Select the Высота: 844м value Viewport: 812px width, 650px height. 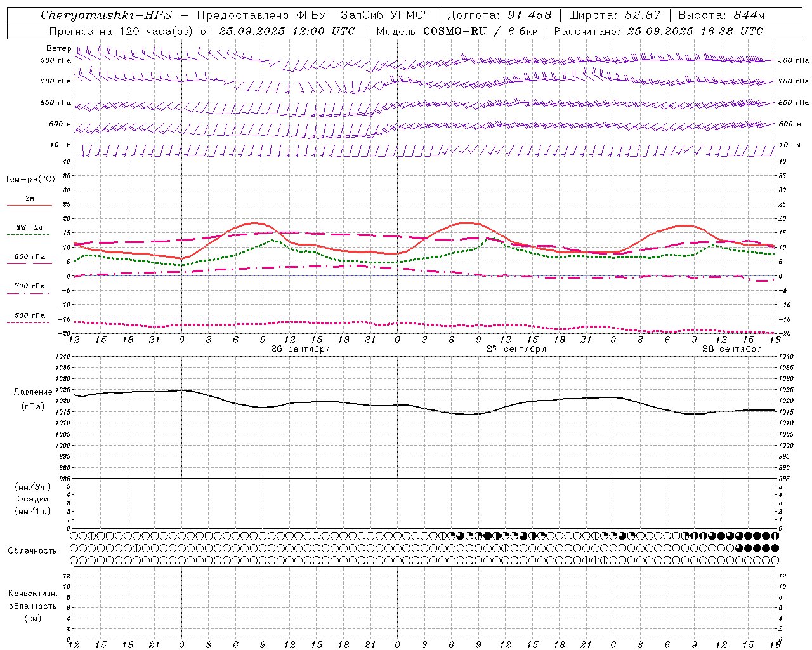[721, 15]
